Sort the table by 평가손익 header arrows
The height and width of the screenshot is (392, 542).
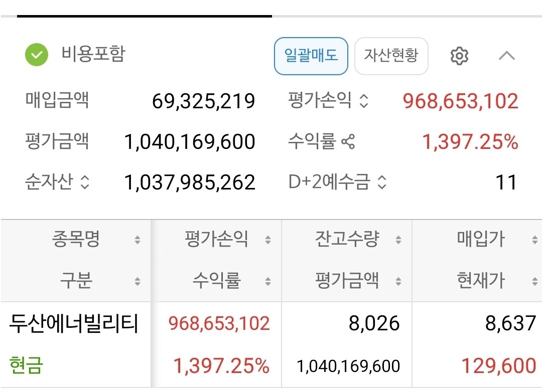(x=268, y=240)
